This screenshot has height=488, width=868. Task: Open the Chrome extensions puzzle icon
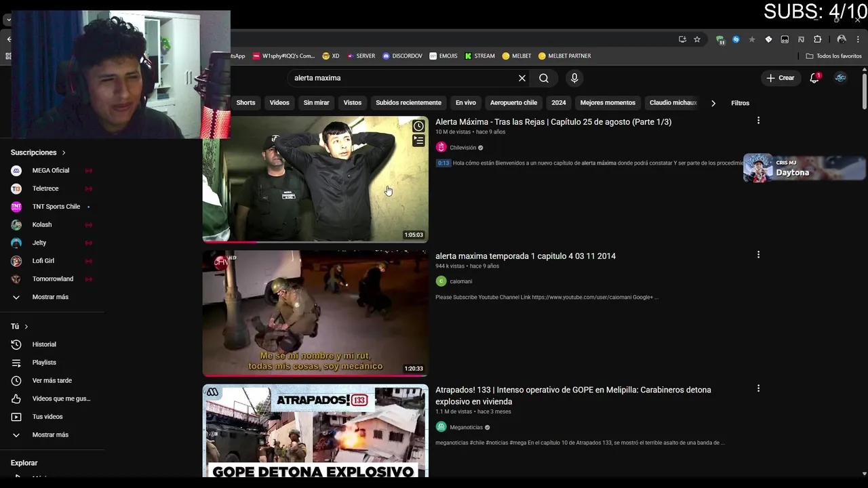817,39
